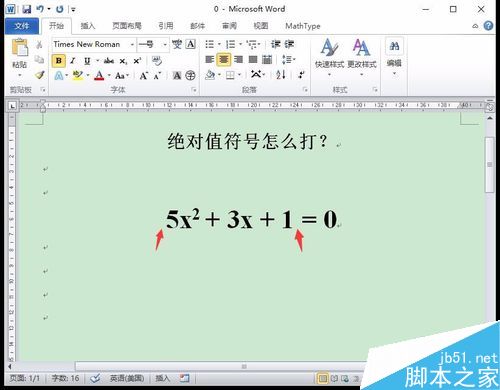500x390 pixels.
Task: Toggle Superscript formatting
Action: pos(137,61)
